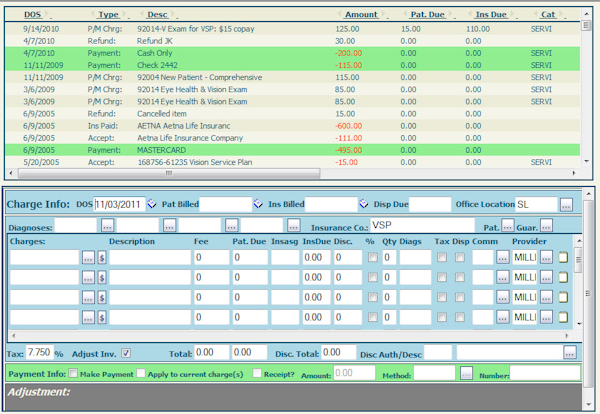The image size is (600, 414).
Task: Click Fee field in first charge row
Action: coord(212,258)
